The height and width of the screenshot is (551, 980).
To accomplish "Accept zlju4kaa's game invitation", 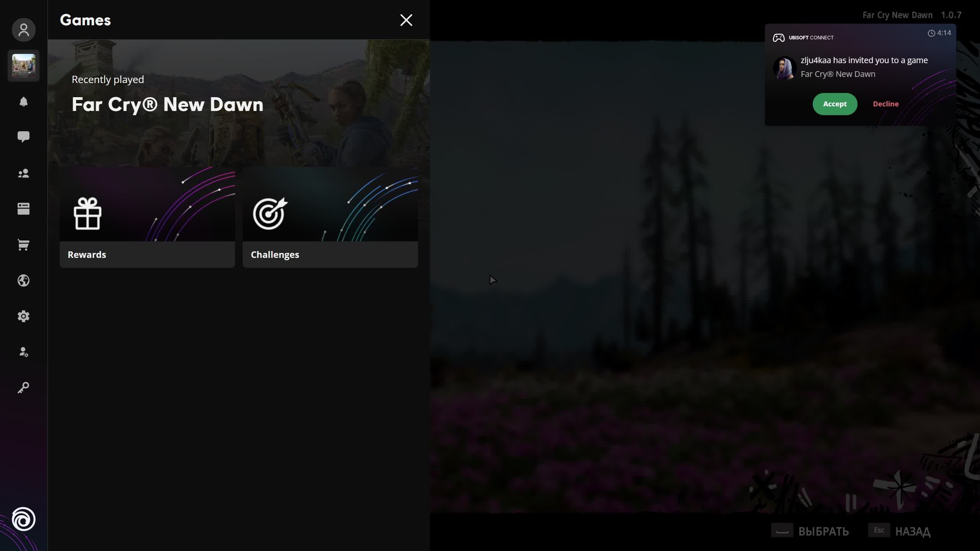I will coord(835,104).
